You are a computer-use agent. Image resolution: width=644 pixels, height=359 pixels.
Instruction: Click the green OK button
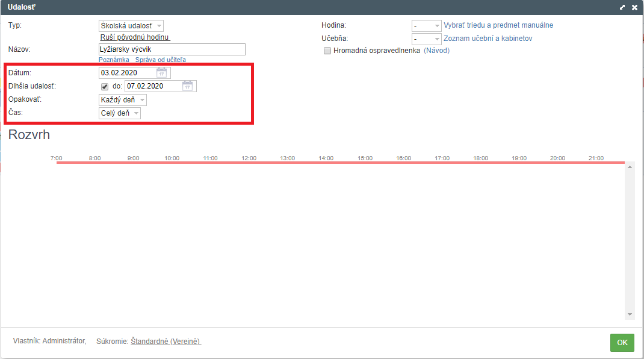[622, 343]
